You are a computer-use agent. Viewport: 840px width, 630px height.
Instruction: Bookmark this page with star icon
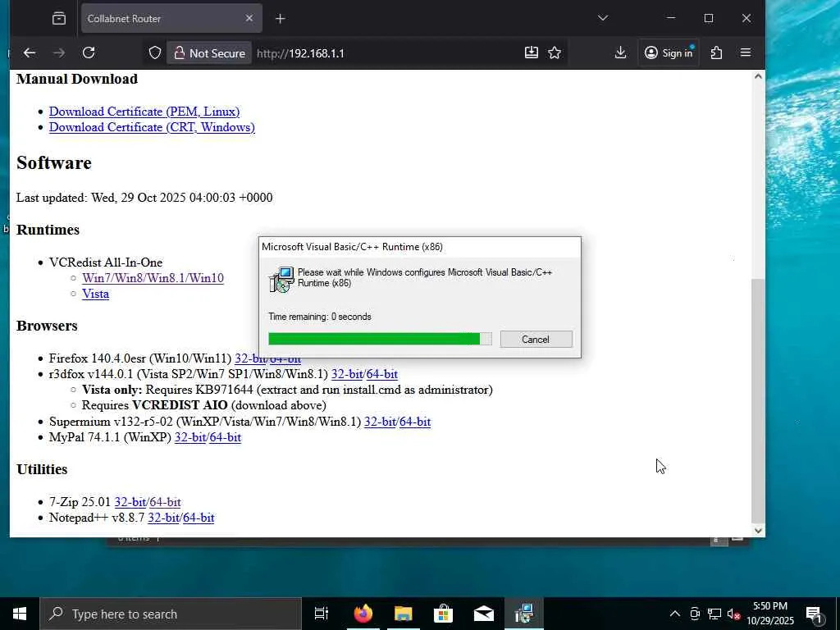pos(555,52)
